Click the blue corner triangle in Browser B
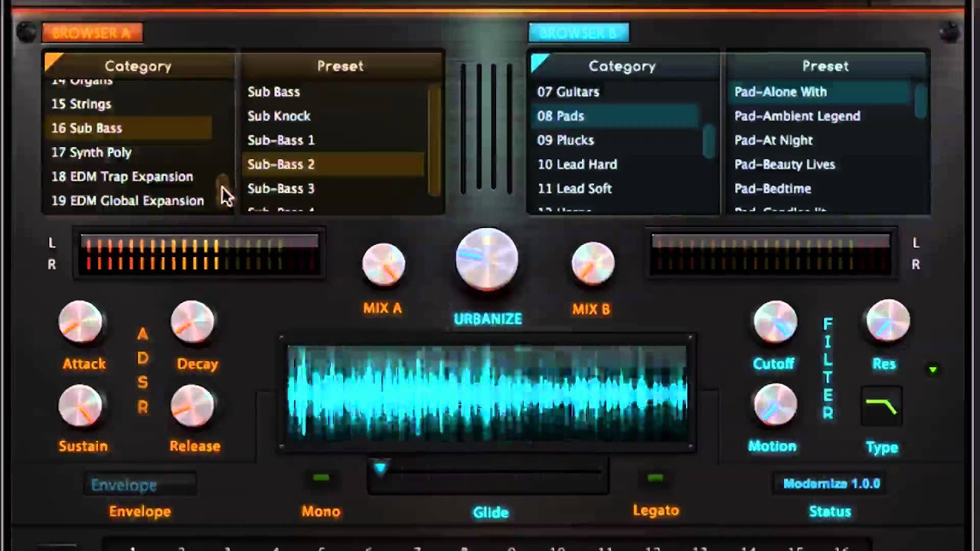The height and width of the screenshot is (551, 980). pos(540,62)
